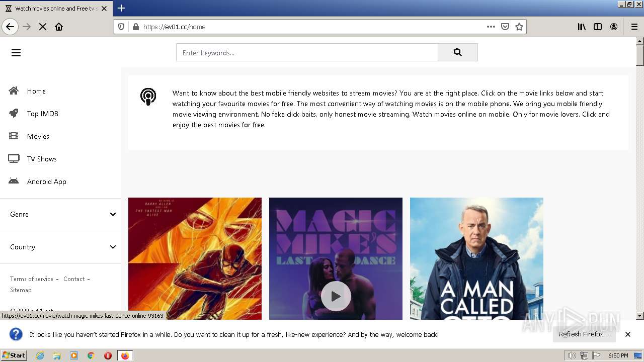Dismiss the refresh Firefox notification bar
This screenshot has height=362, width=644.
click(x=628, y=334)
